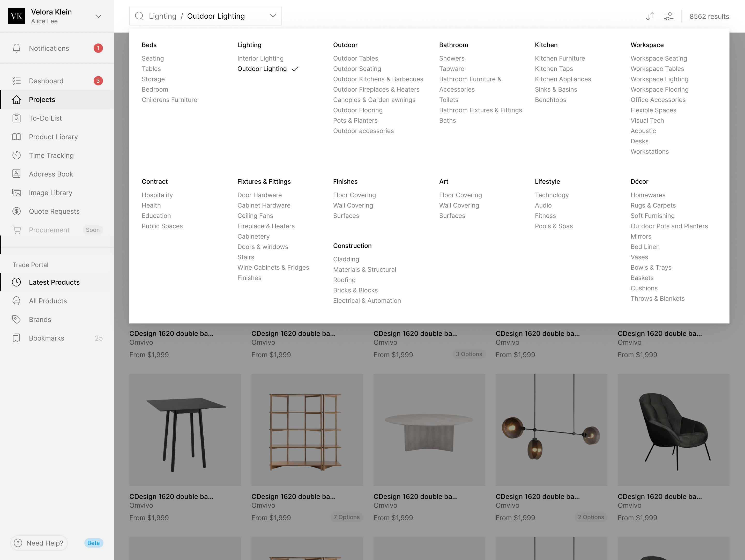Choose Outdoor Tables category

pyautogui.click(x=355, y=58)
